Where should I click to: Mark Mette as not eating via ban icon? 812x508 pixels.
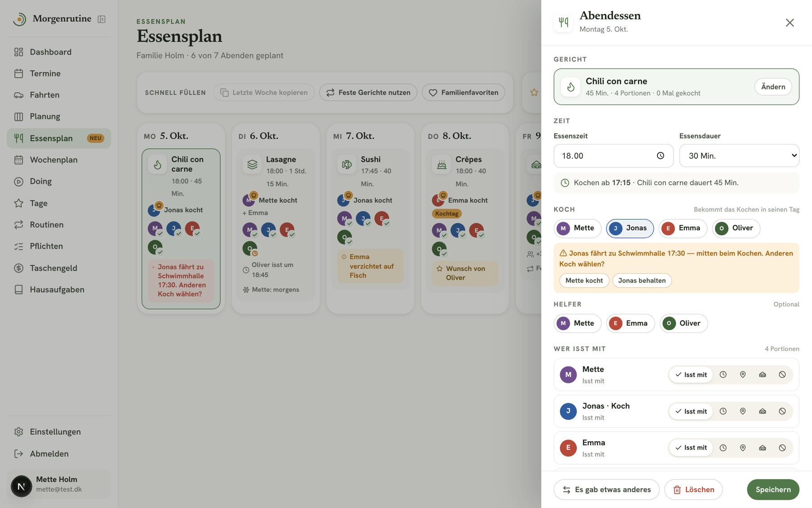click(x=782, y=375)
